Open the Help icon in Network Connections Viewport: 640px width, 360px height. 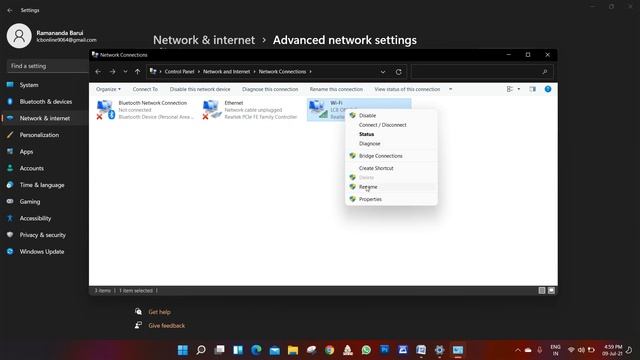[x=548, y=89]
